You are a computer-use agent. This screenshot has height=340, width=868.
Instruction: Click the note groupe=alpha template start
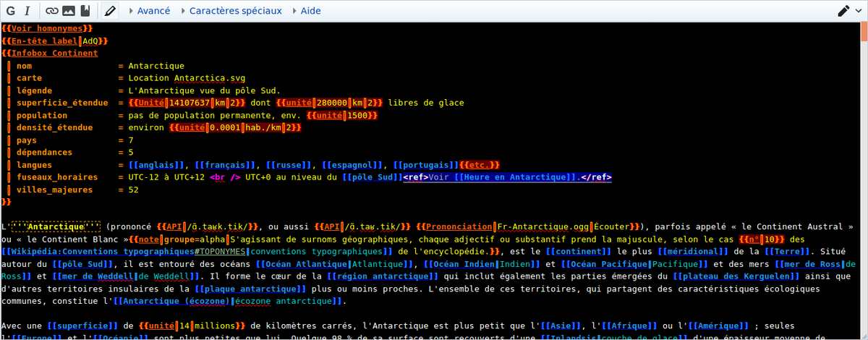(x=180, y=239)
